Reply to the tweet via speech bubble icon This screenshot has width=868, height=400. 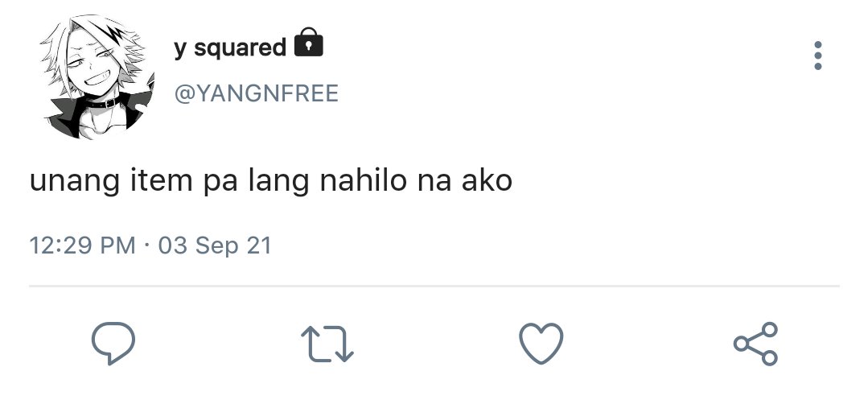(113, 343)
